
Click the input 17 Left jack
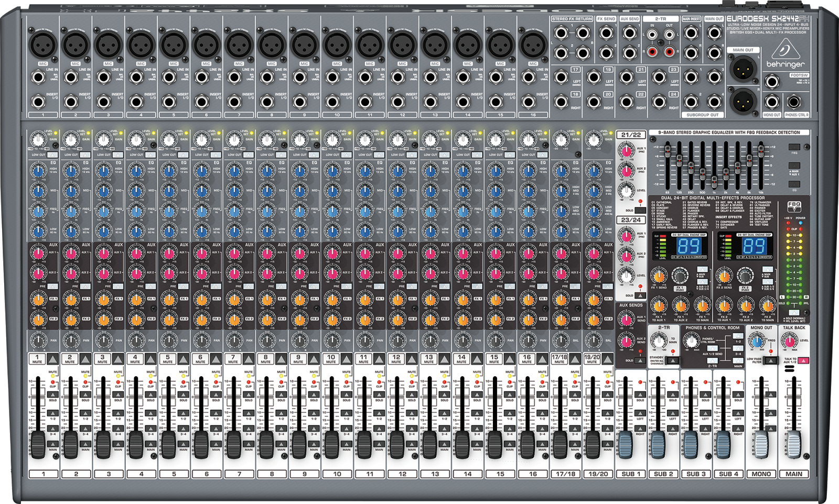click(x=561, y=78)
